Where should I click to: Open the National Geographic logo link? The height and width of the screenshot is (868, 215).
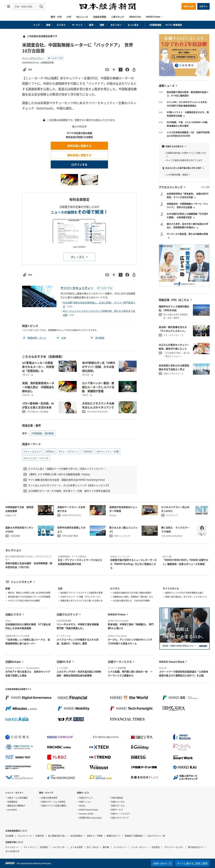[x=56, y=767]
